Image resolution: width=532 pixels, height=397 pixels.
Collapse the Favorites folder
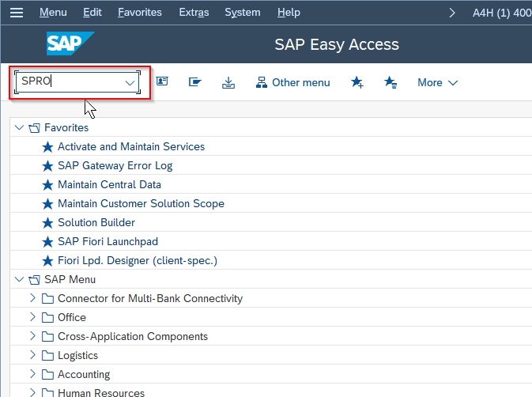tap(19, 127)
